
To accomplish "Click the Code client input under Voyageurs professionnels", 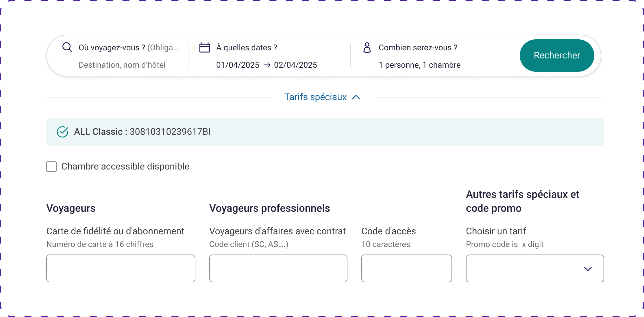I will pyautogui.click(x=278, y=268).
